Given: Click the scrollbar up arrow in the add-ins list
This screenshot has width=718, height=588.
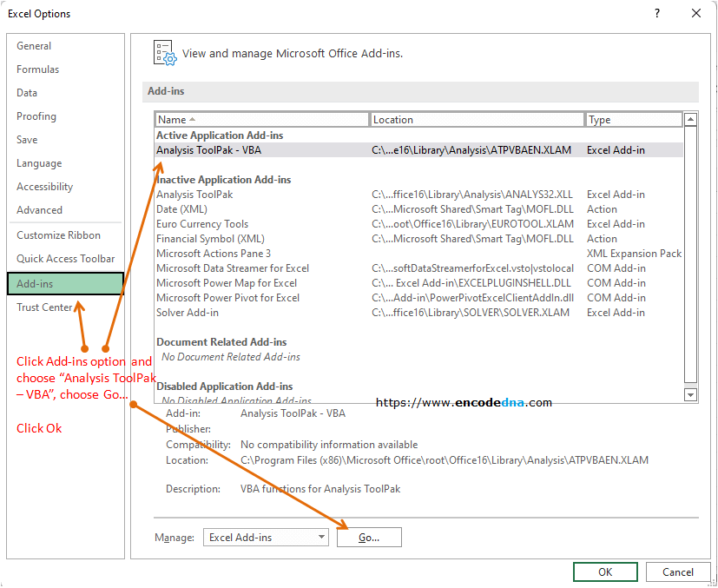Looking at the screenshot, I should tap(690, 118).
